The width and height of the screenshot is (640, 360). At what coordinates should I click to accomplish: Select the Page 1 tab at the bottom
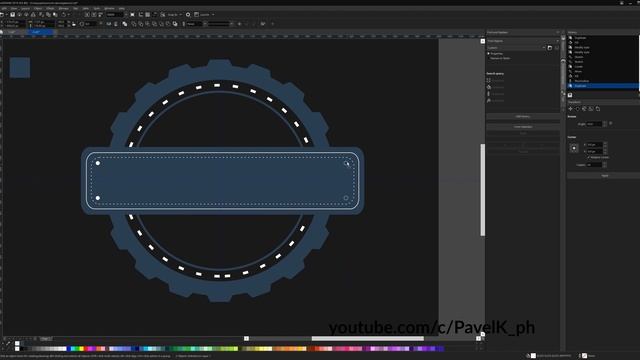[x=46, y=339]
